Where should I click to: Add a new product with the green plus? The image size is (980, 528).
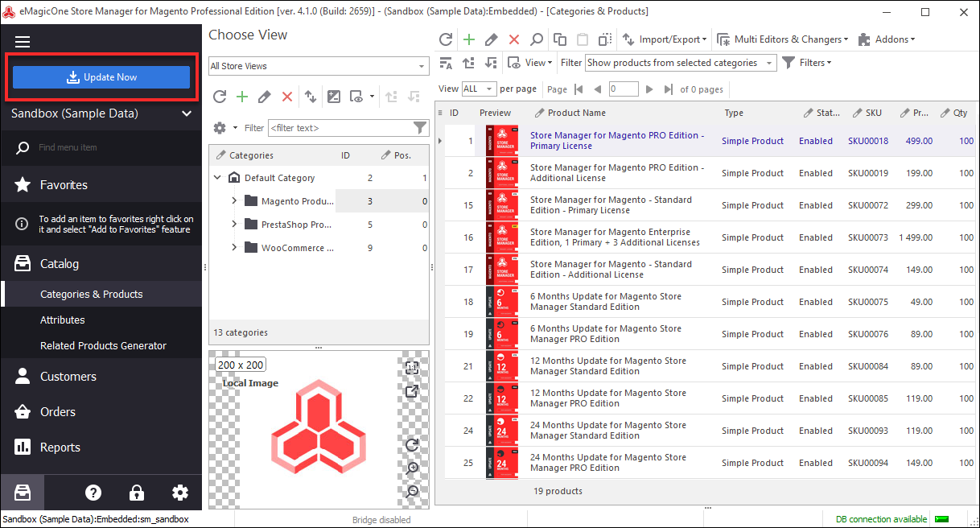click(469, 39)
